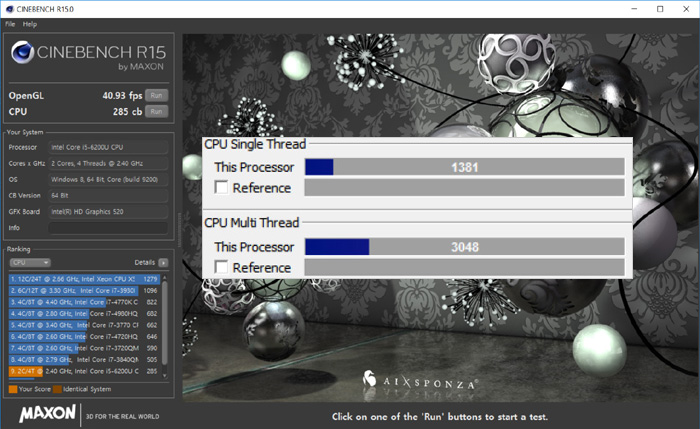Image resolution: width=700 pixels, height=429 pixels.
Task: Click the CPU score 285 cb
Action: [127, 112]
